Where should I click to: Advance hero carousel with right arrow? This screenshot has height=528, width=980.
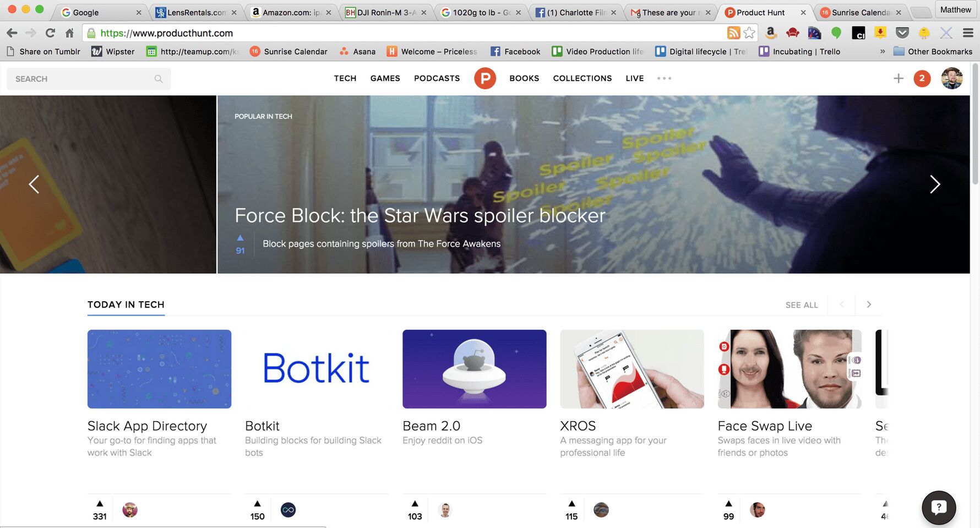[934, 184]
